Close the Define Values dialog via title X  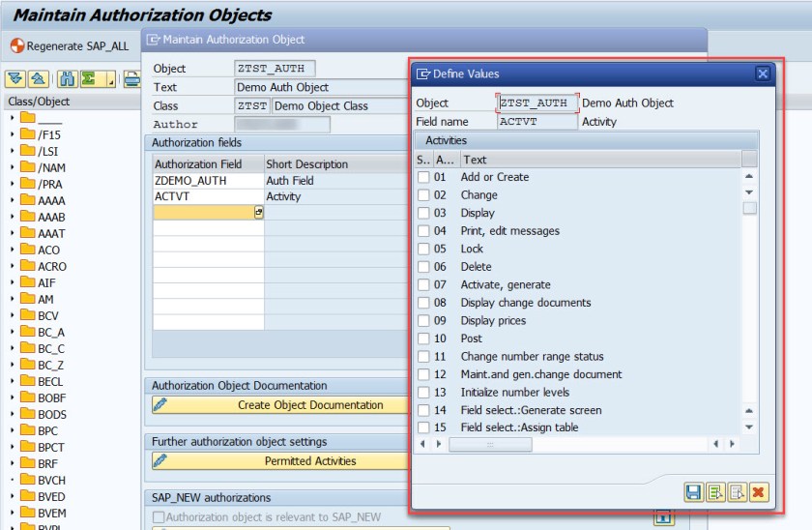[763, 74]
